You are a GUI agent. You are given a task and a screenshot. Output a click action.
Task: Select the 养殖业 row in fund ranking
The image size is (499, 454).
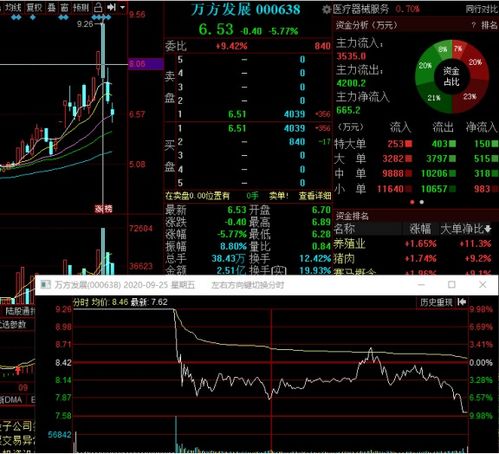(415, 244)
